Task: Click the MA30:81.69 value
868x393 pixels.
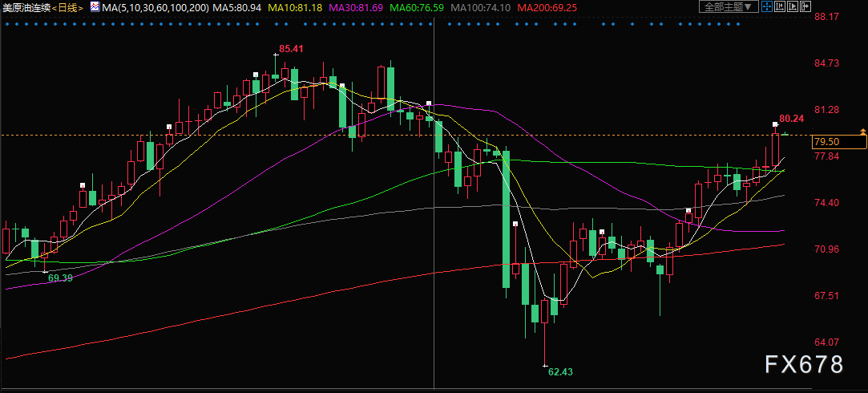Action: [357, 8]
